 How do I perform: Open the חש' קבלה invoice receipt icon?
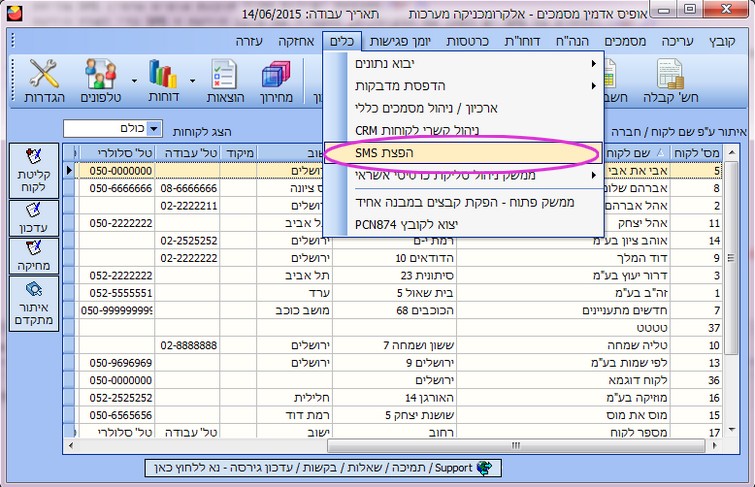pyautogui.click(x=671, y=80)
